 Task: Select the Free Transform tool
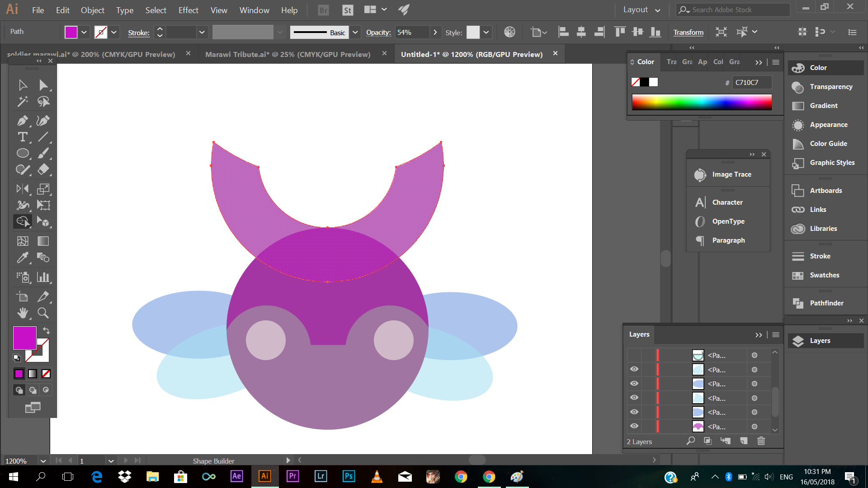coord(43,205)
